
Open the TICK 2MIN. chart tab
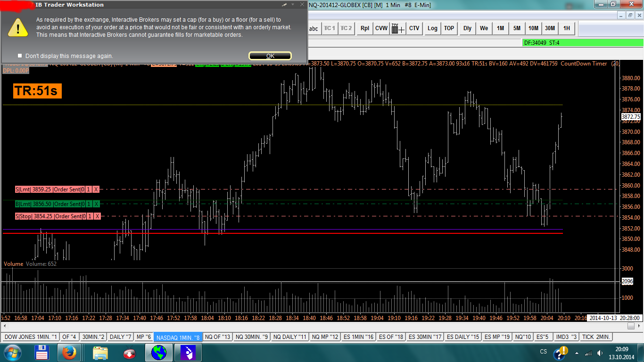coord(596,337)
